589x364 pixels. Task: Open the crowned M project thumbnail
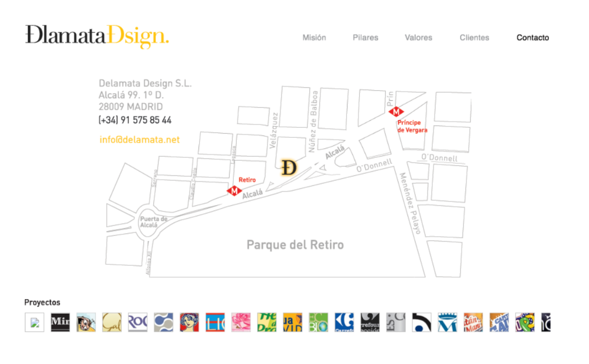tap(447, 322)
